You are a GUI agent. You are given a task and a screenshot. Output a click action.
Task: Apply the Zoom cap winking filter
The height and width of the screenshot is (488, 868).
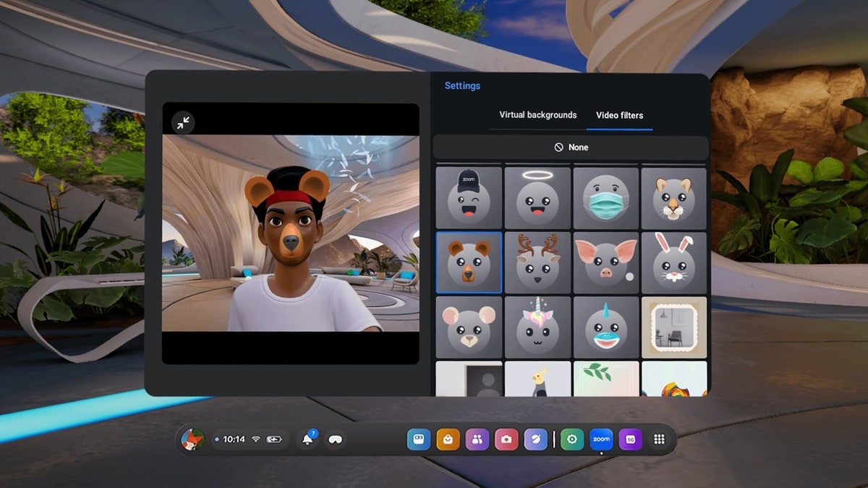point(469,197)
